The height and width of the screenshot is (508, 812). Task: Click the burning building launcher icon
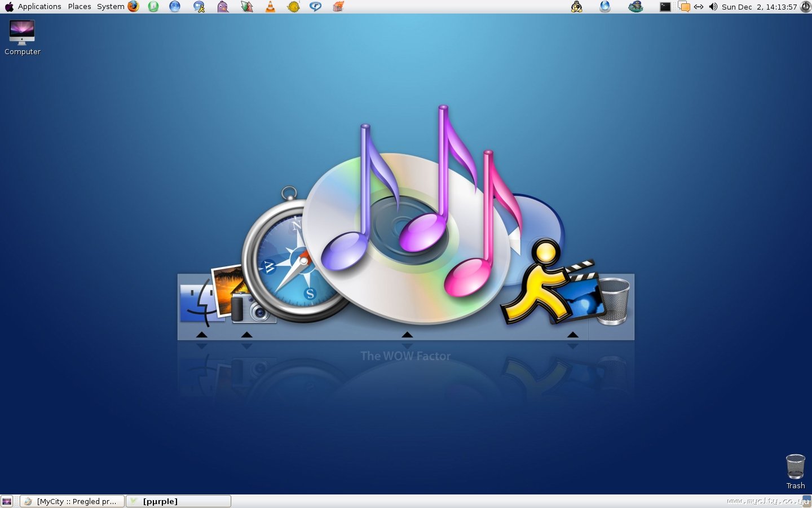[x=338, y=7]
